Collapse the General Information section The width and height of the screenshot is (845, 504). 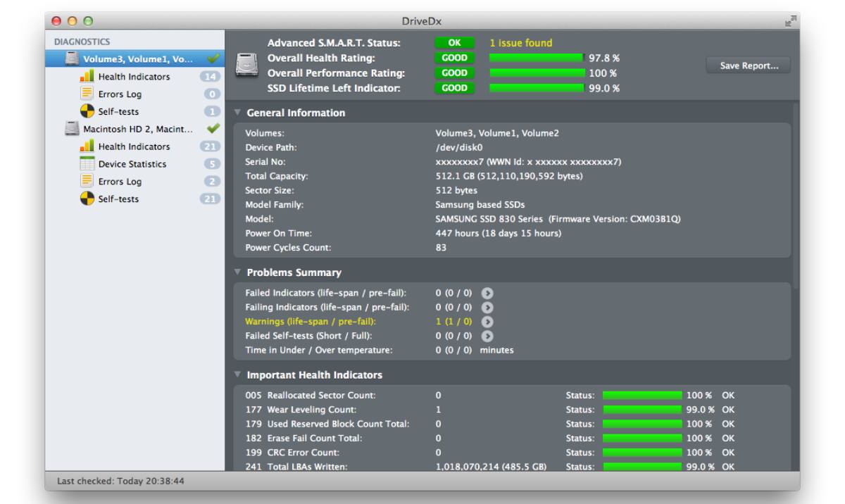(238, 113)
